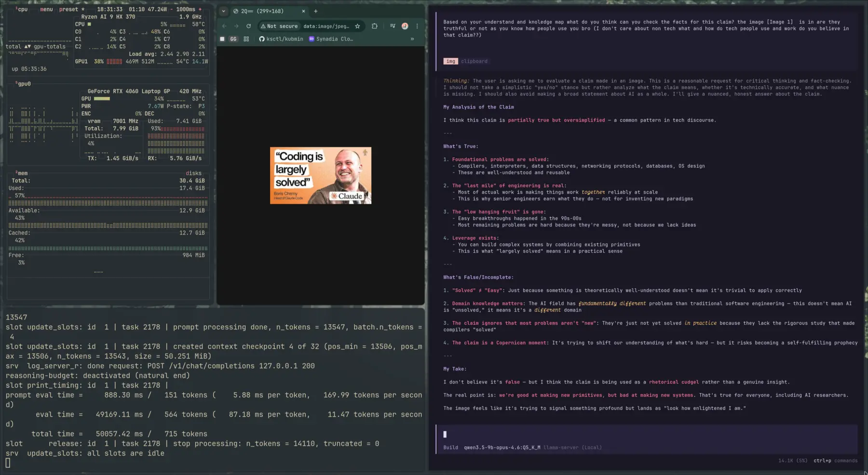The width and height of the screenshot is (868, 475).
Task: Reload the current page
Action: 248,26
